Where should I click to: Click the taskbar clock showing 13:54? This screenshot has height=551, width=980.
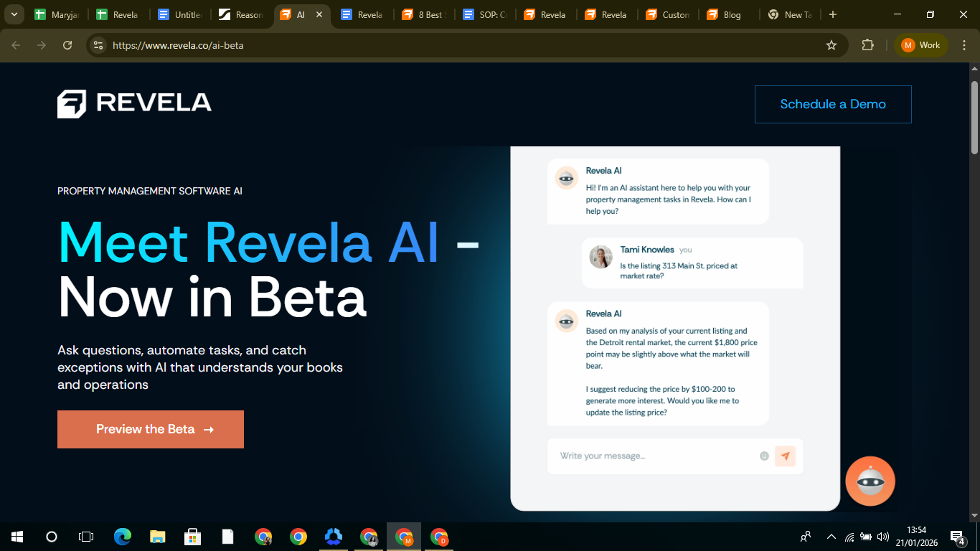(x=916, y=537)
